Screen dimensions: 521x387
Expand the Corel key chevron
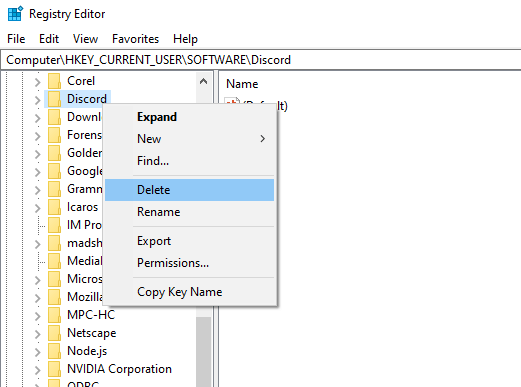(37, 82)
